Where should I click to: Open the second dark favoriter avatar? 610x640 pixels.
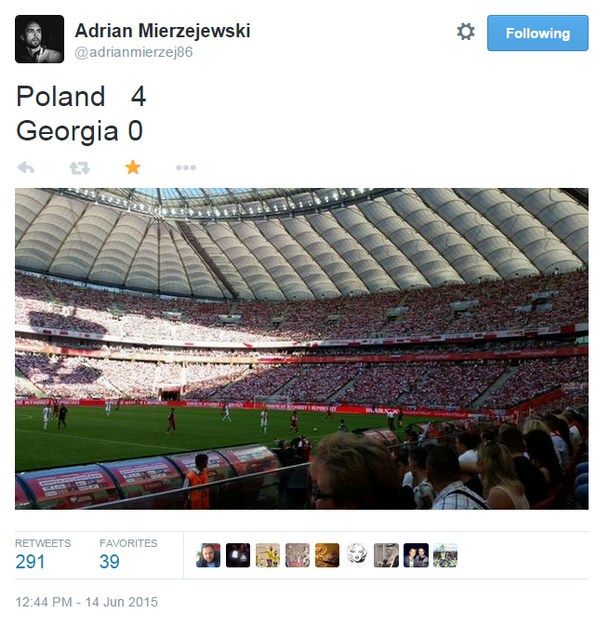tap(238, 555)
